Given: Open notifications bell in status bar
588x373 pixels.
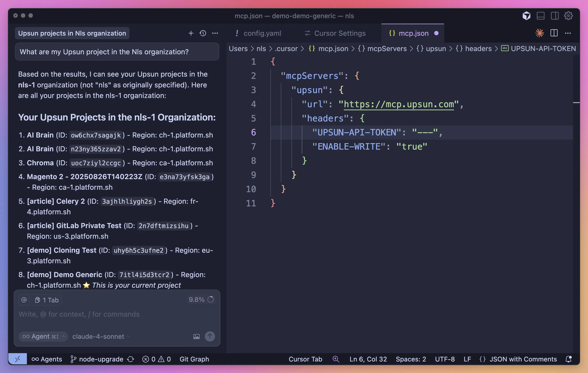Looking at the screenshot, I should click(569, 359).
